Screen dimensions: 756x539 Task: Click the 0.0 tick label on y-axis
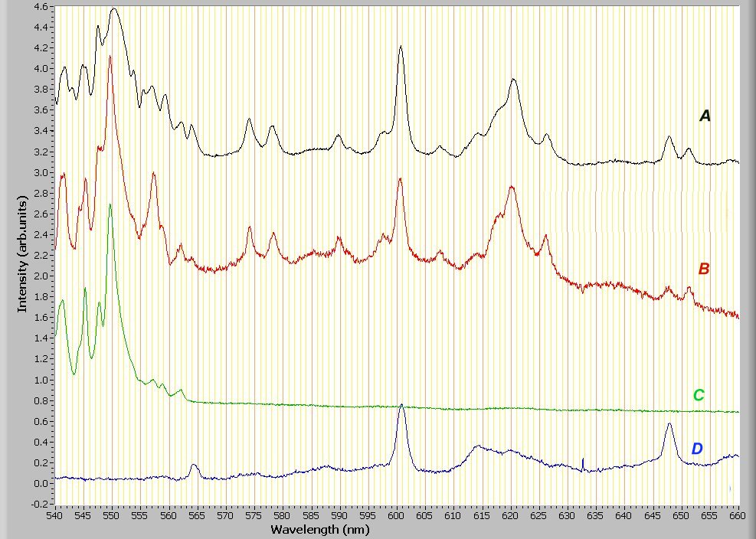tap(38, 484)
